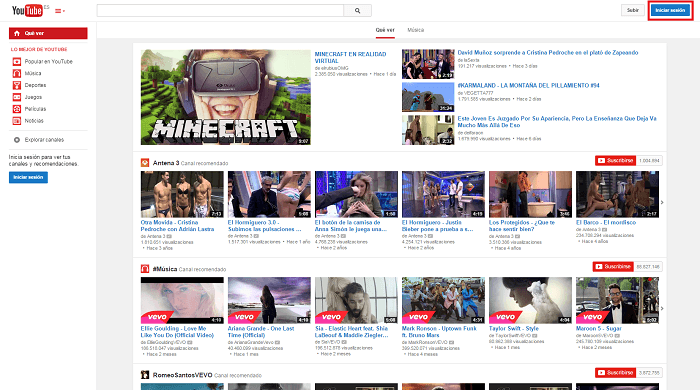Open the Música sidebar icon

click(17, 73)
